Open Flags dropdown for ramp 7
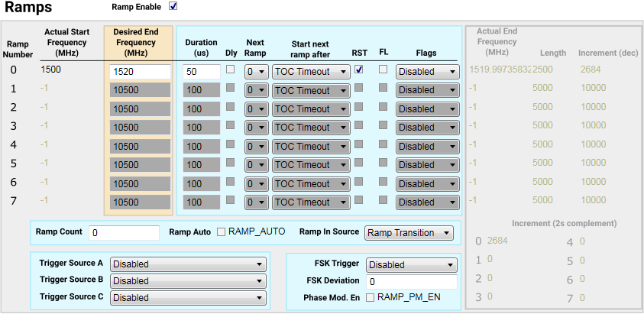 click(x=428, y=202)
